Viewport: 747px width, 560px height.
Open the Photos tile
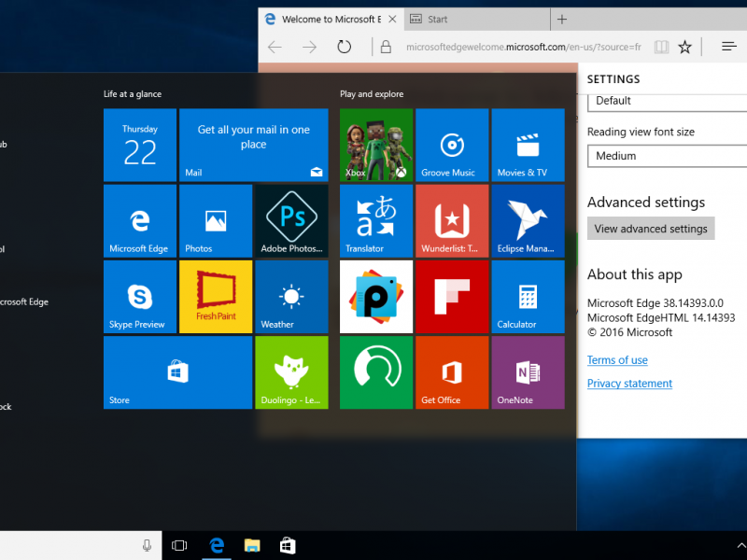216,221
